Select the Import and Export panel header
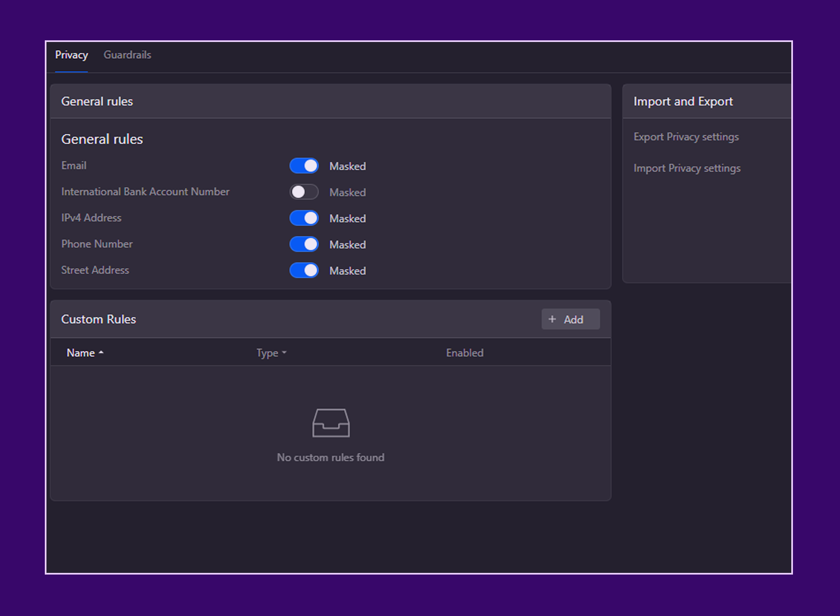This screenshot has height=616, width=840. 683,101
